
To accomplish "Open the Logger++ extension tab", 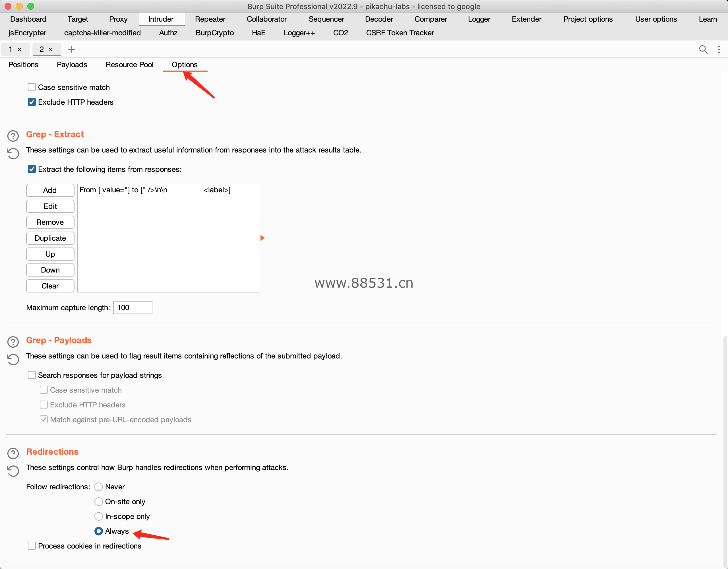I will (299, 33).
